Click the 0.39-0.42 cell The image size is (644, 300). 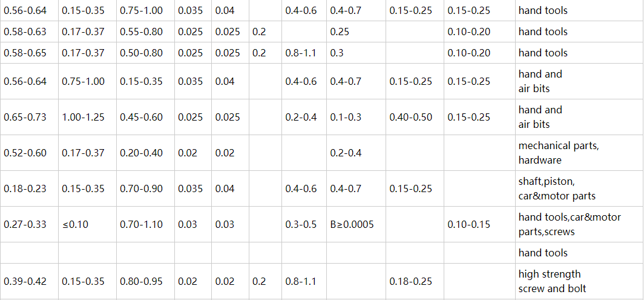25,281
